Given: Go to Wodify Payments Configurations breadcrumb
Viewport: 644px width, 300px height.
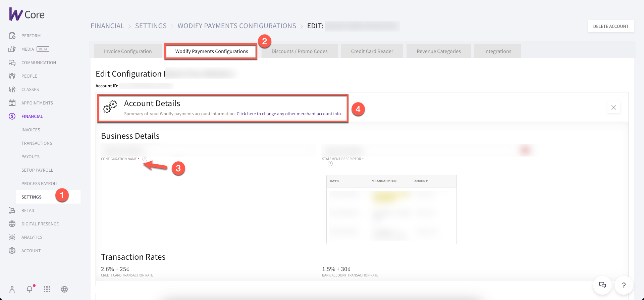Looking at the screenshot, I should coord(237,26).
